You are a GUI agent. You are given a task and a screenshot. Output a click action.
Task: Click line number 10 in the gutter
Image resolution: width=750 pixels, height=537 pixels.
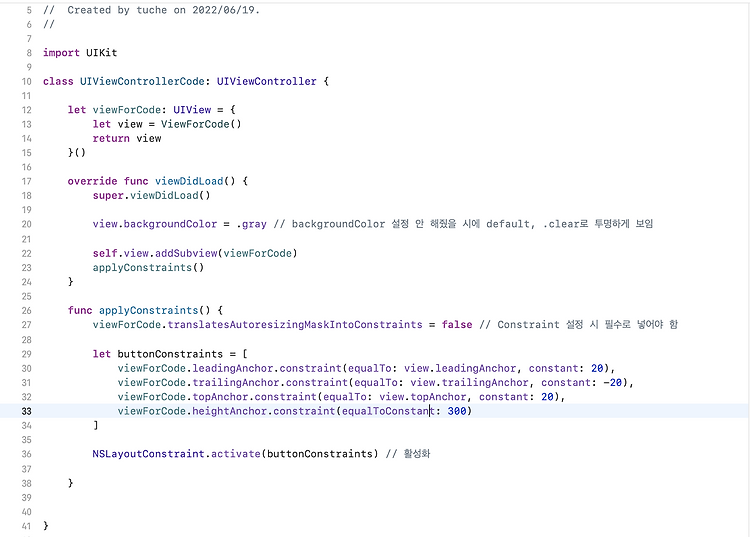[x=27, y=82]
